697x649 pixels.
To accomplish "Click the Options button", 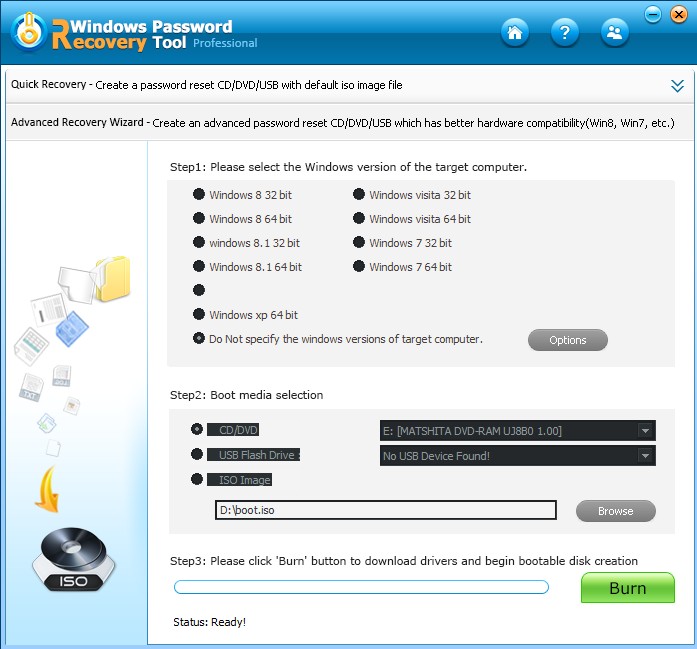I will tap(568, 340).
